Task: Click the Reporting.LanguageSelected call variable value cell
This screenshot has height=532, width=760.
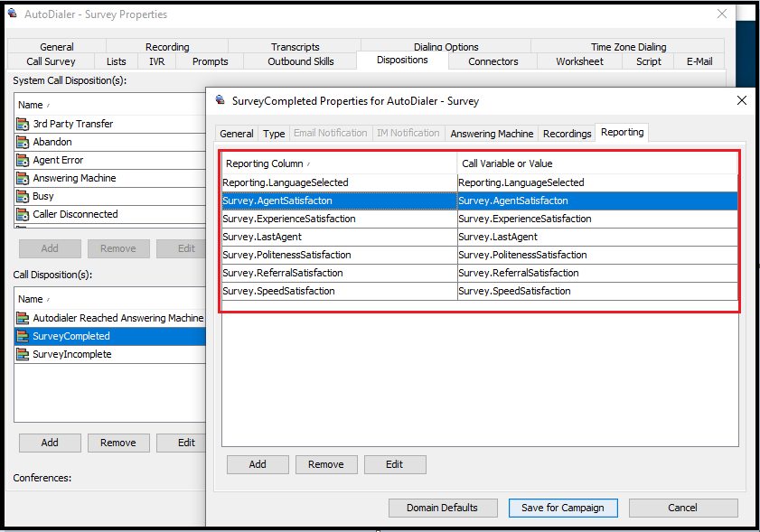Action: 597,182
